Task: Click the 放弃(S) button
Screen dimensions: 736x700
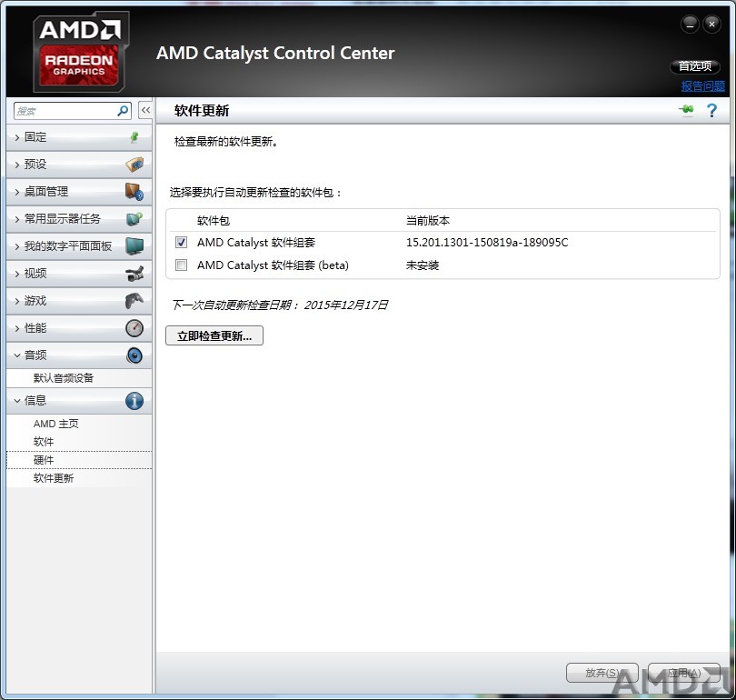Action: (602, 674)
